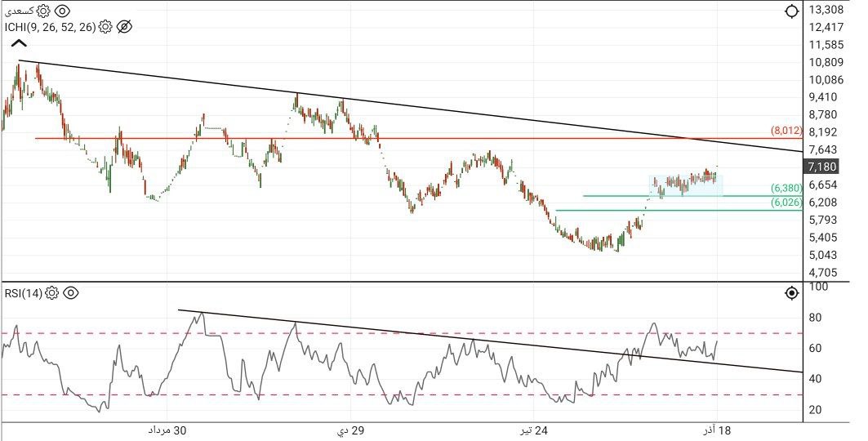Select the کسعدی symbol name label
This screenshot has width=868, height=441.
click(18, 11)
